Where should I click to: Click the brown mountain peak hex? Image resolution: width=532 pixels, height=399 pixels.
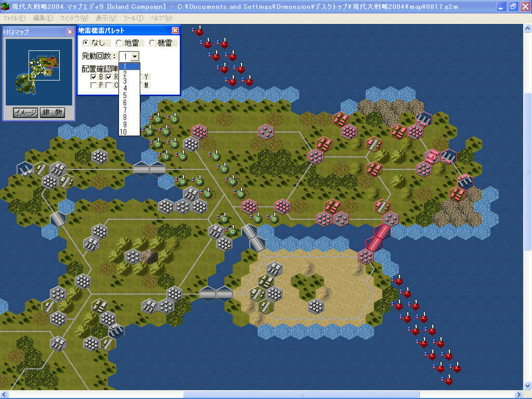[149, 255]
